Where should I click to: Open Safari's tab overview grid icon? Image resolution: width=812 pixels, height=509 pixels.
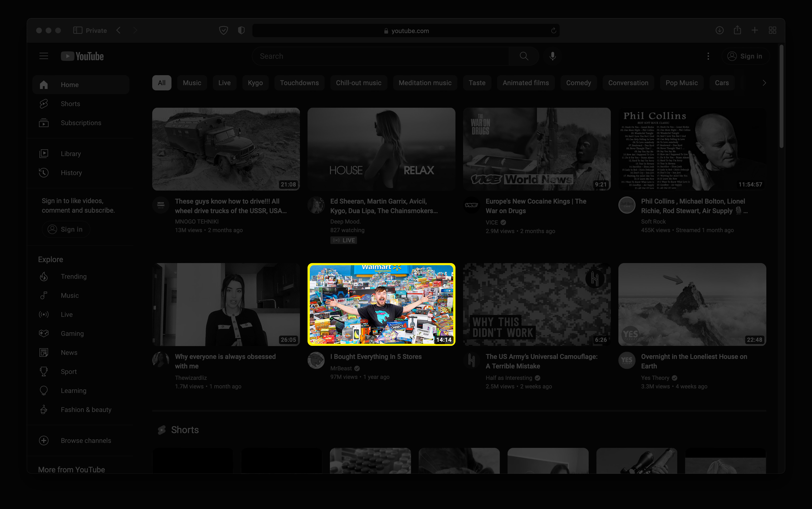pos(772,30)
